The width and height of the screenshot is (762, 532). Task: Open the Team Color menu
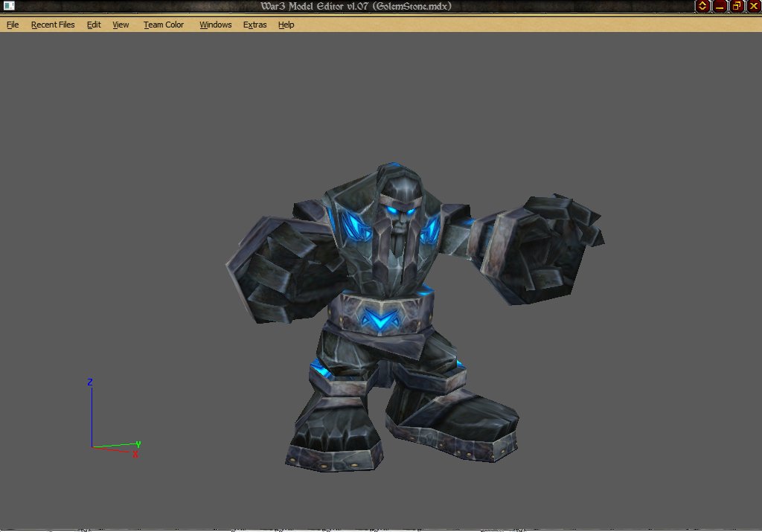click(163, 25)
